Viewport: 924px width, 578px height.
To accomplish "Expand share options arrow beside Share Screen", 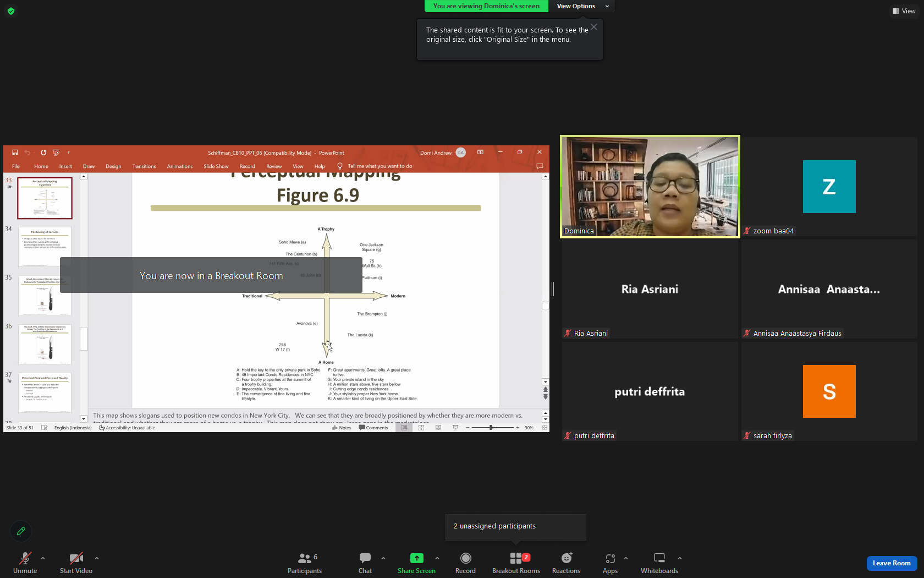I will coord(437,558).
